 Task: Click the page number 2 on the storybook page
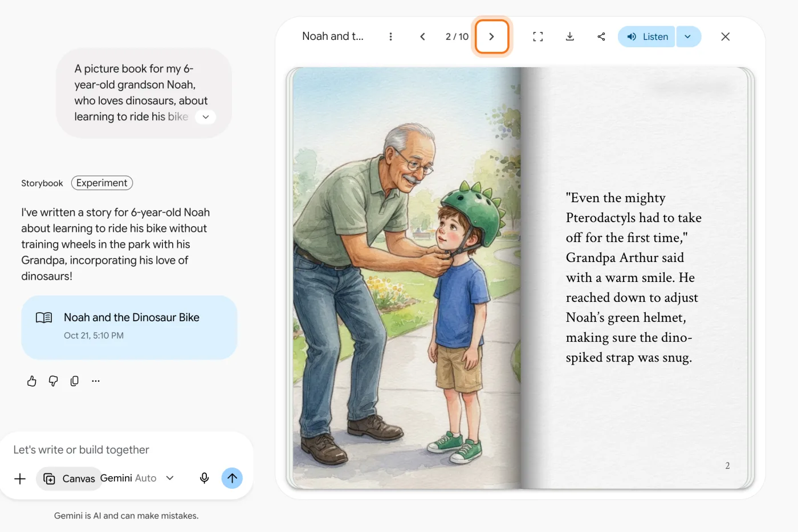[727, 466]
